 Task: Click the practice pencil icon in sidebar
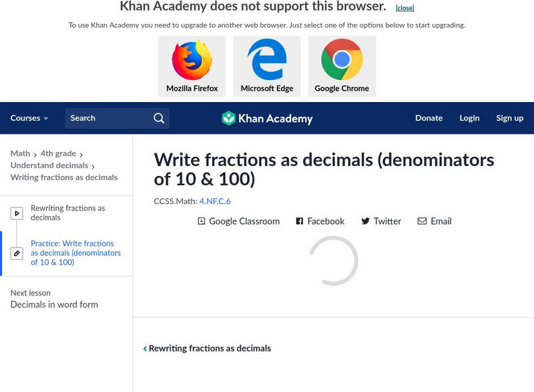tap(17, 253)
